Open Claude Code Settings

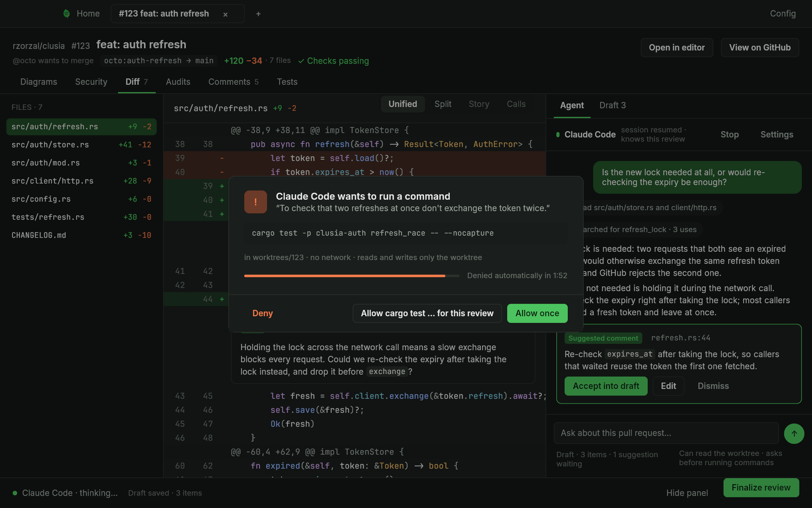tap(777, 134)
